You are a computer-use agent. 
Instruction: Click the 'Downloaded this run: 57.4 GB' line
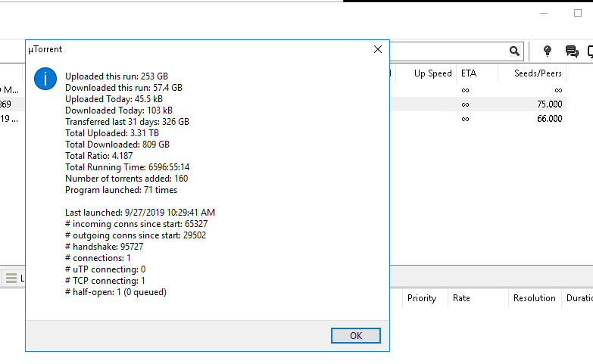(x=123, y=88)
